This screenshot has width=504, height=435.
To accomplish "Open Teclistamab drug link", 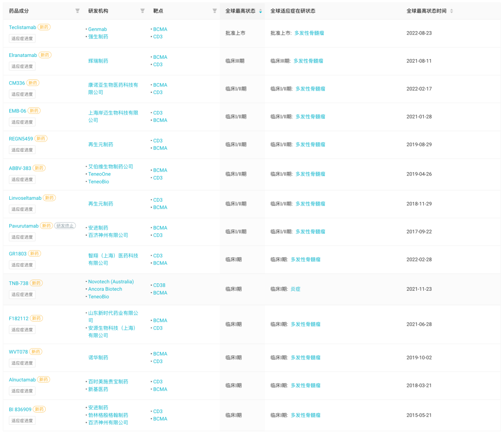I will click(x=22, y=28).
